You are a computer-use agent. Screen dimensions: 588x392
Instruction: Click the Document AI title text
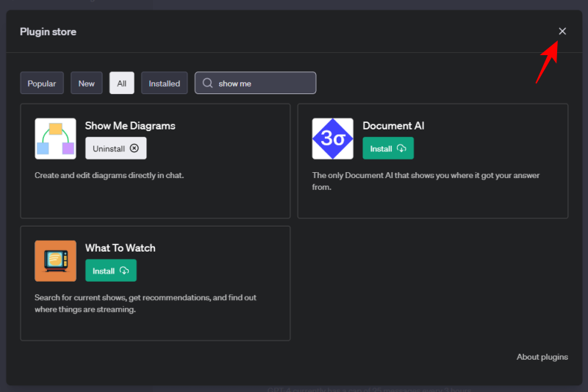click(393, 126)
